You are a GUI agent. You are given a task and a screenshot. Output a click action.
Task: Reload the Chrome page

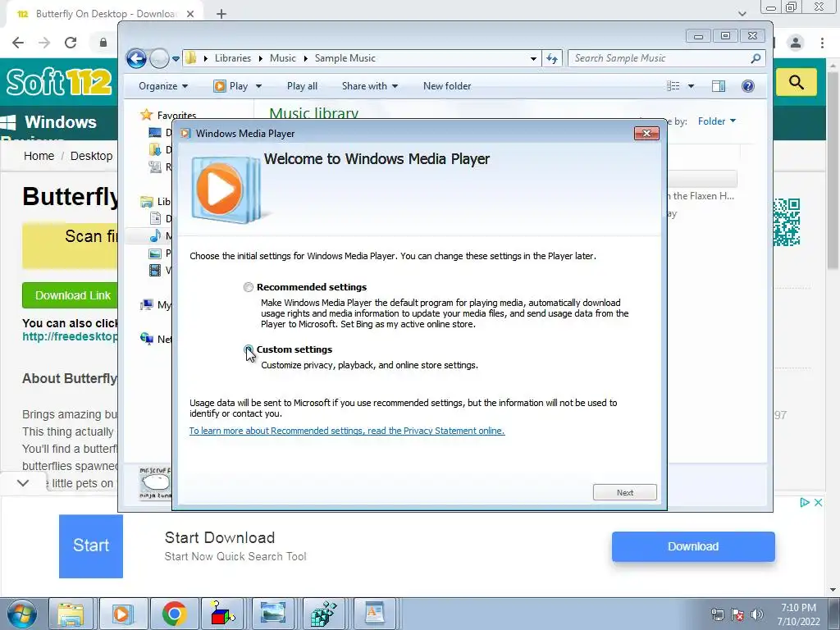point(71,43)
